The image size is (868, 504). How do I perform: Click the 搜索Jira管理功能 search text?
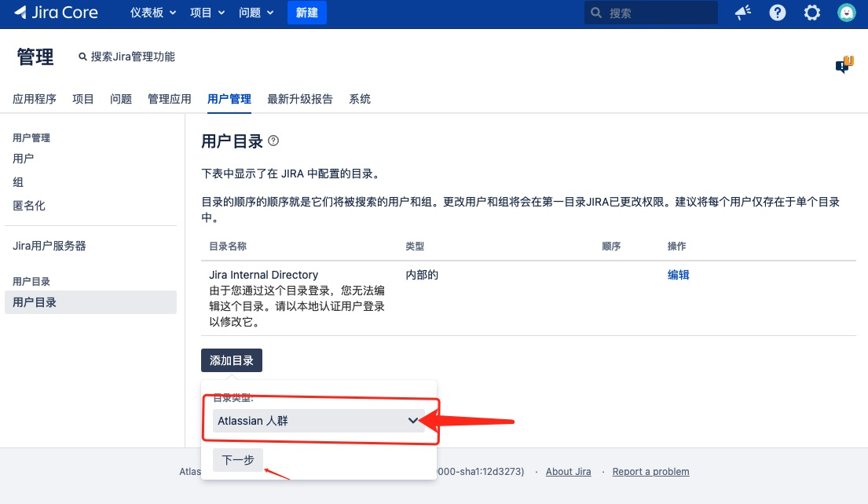(x=133, y=57)
